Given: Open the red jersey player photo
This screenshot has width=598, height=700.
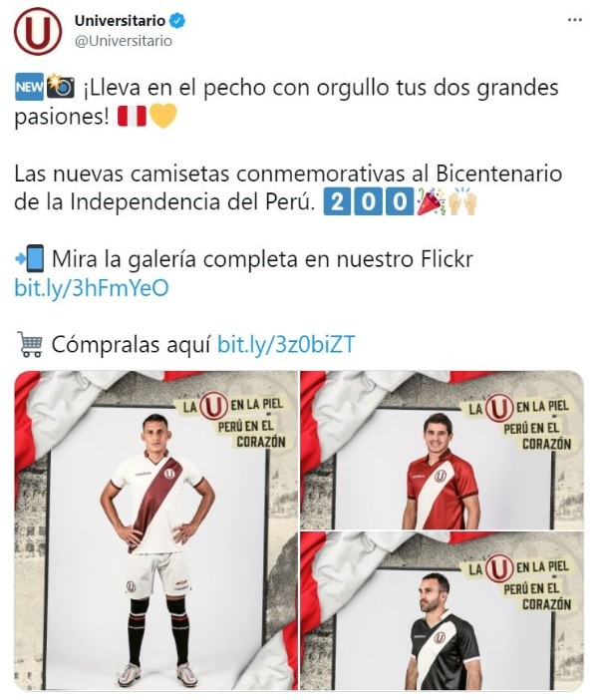Looking at the screenshot, I should (442, 450).
